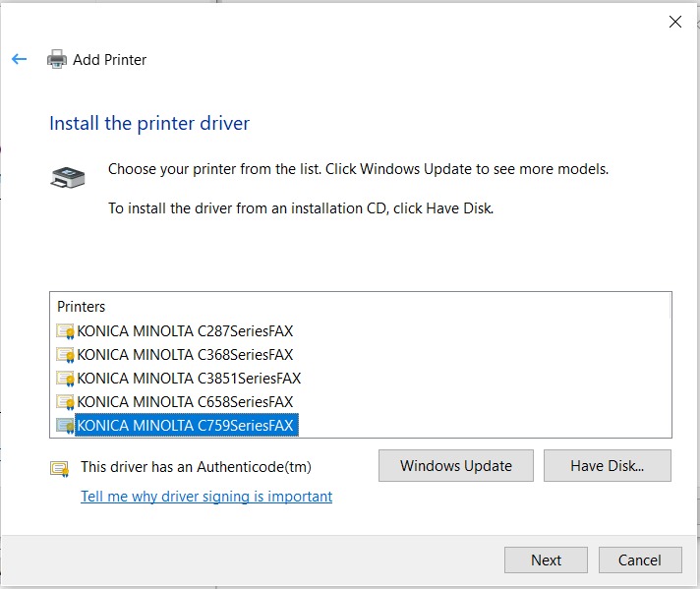Open 'Tell me why driver signing is important'

tap(206, 497)
